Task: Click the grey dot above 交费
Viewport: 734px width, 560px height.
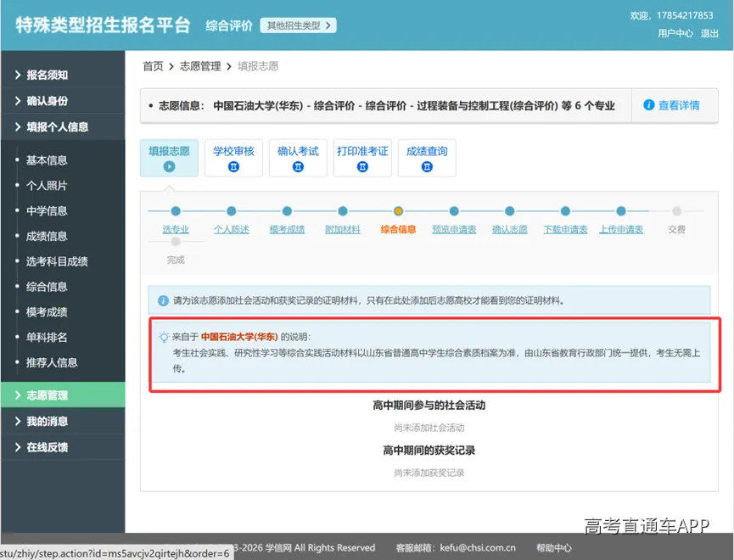Action: click(x=677, y=211)
